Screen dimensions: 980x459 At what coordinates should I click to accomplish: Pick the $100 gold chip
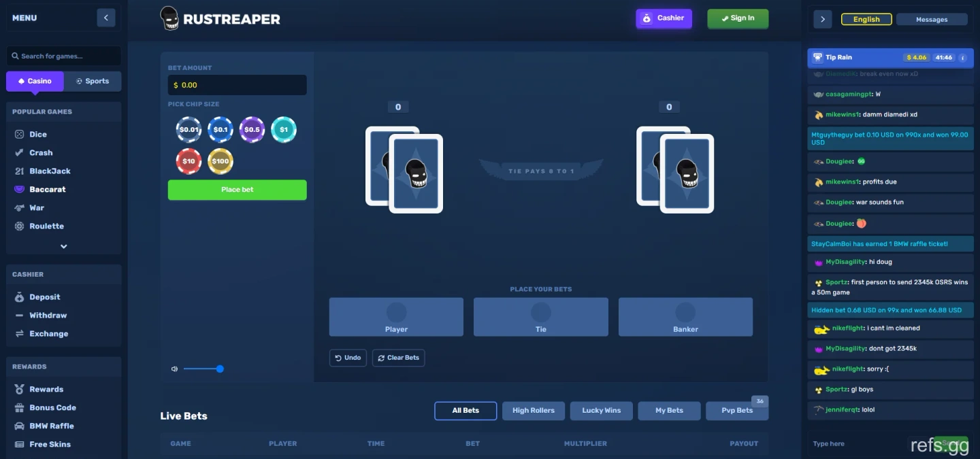coord(220,161)
